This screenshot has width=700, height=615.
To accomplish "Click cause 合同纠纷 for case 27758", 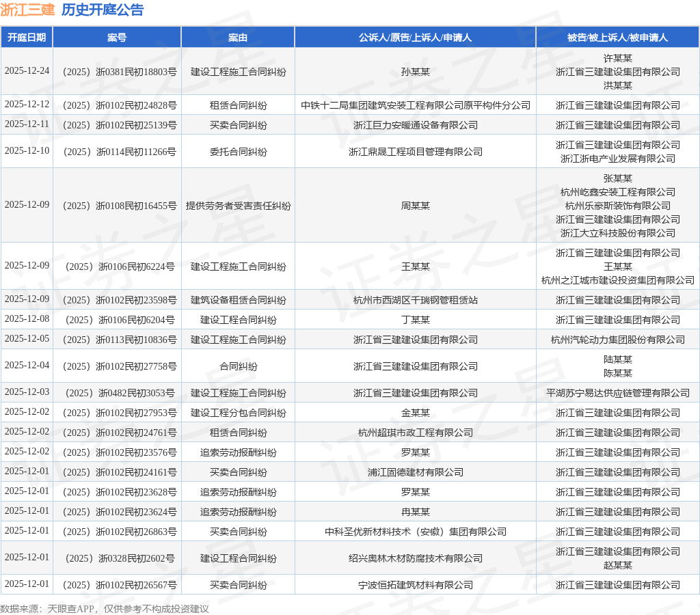I will pyautogui.click(x=238, y=366).
